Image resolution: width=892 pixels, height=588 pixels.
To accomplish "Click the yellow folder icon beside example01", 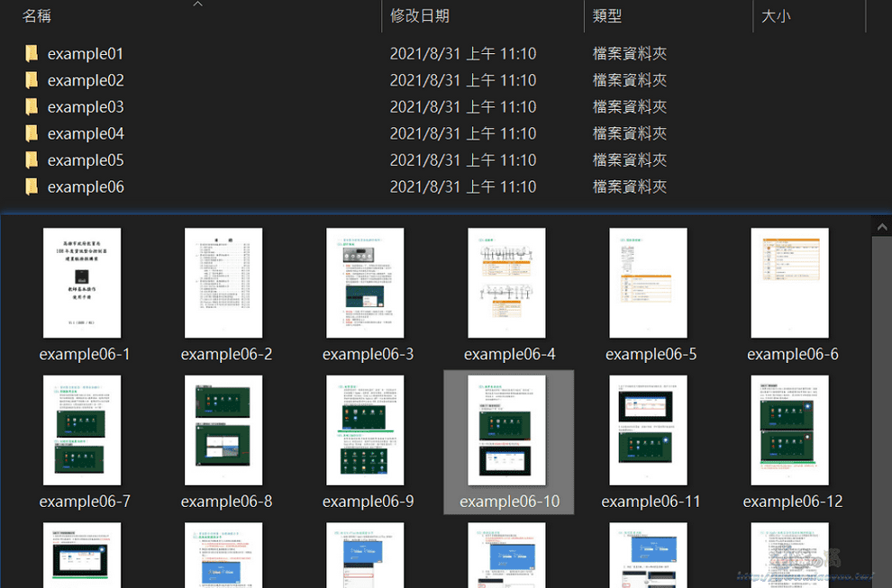I will coord(32,53).
